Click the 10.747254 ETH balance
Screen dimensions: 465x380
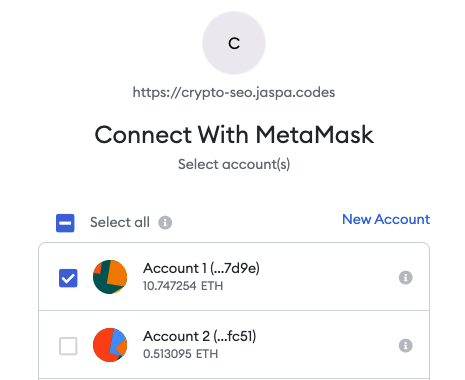point(183,286)
